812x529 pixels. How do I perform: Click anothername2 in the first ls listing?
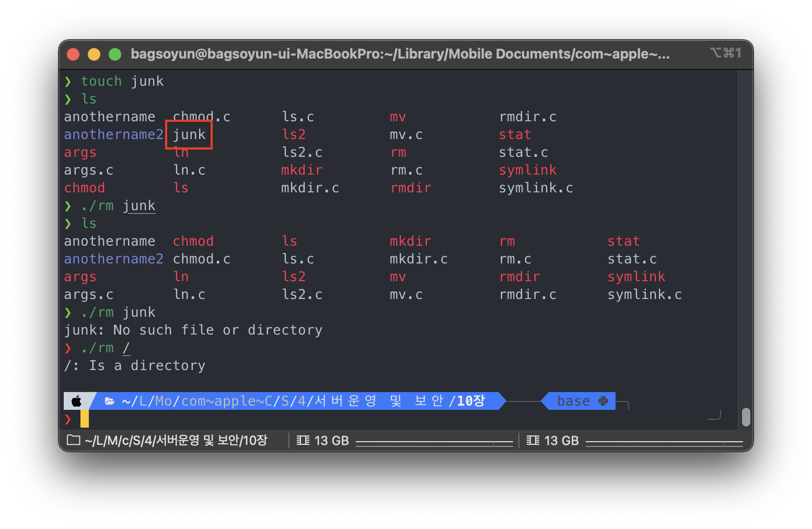(x=114, y=134)
